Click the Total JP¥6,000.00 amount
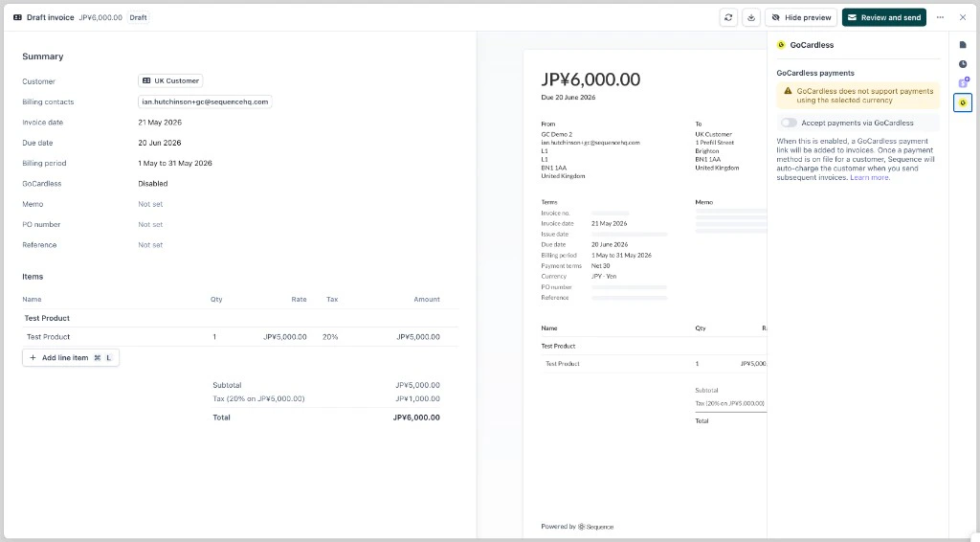 (416, 418)
